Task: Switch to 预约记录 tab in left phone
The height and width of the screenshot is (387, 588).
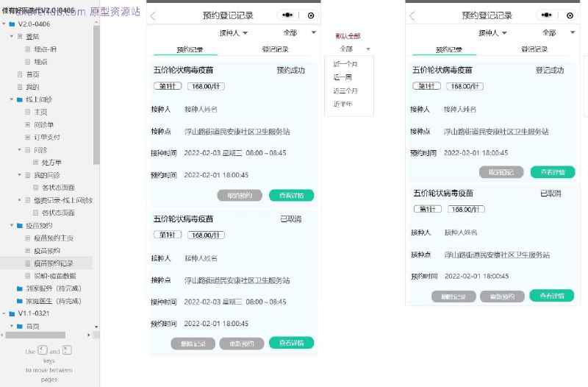Action: (x=190, y=49)
